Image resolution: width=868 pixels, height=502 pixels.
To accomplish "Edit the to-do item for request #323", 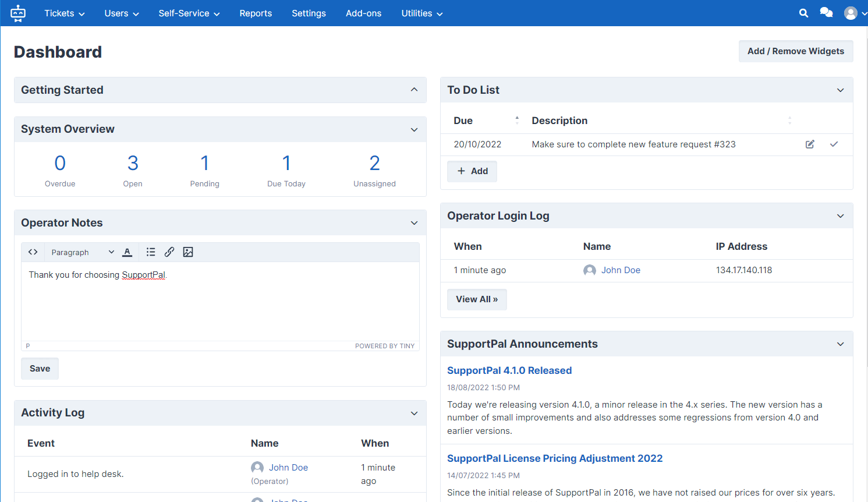I will tap(810, 144).
